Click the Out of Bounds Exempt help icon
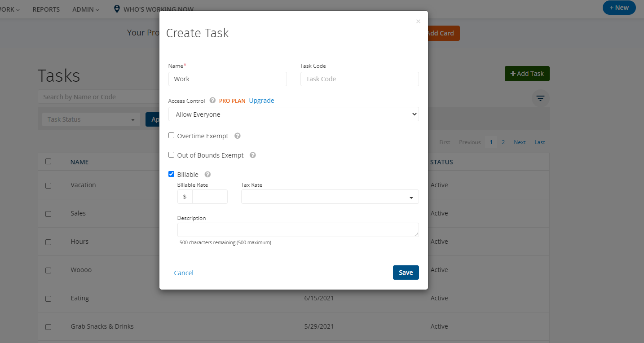644x343 pixels. point(253,155)
